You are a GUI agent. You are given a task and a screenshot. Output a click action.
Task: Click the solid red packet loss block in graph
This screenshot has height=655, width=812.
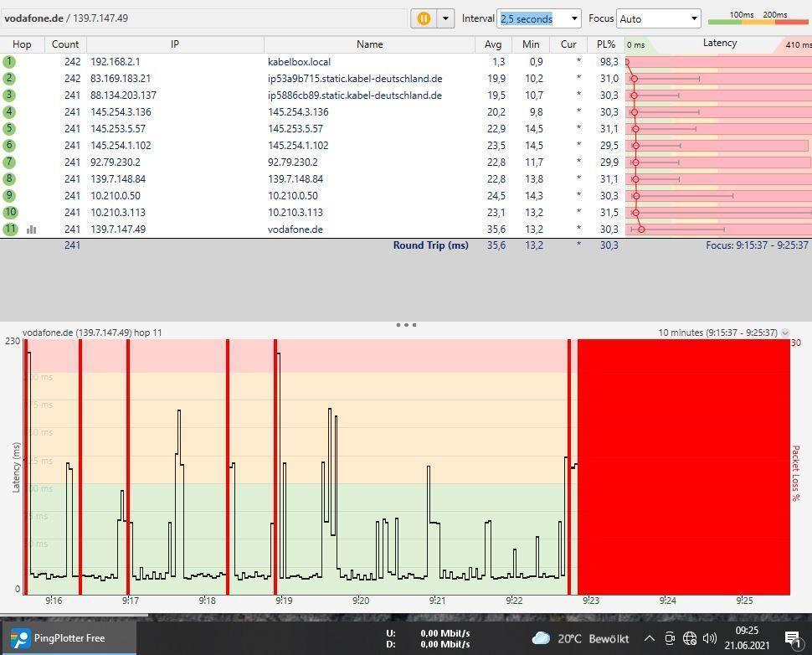tap(684, 467)
